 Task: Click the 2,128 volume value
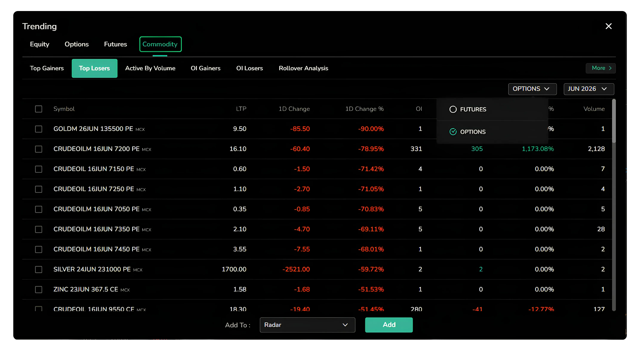(596, 149)
